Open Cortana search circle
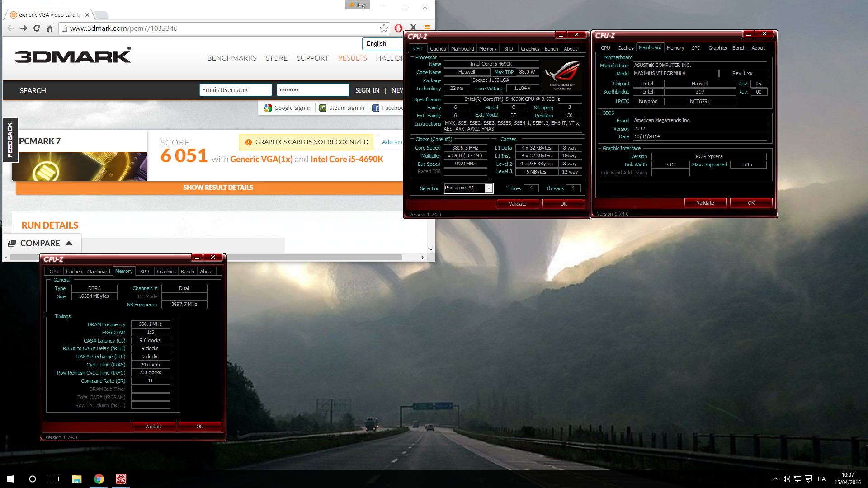 tap(33, 479)
